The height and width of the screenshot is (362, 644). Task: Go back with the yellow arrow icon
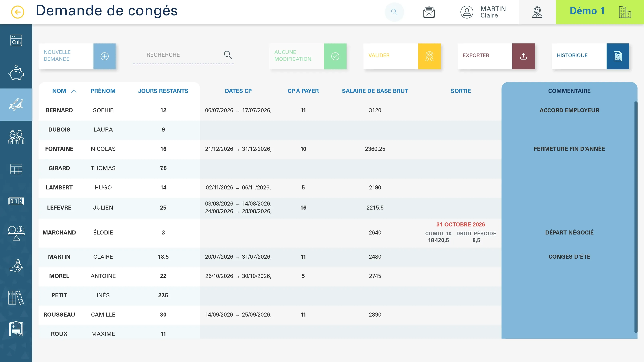18,12
